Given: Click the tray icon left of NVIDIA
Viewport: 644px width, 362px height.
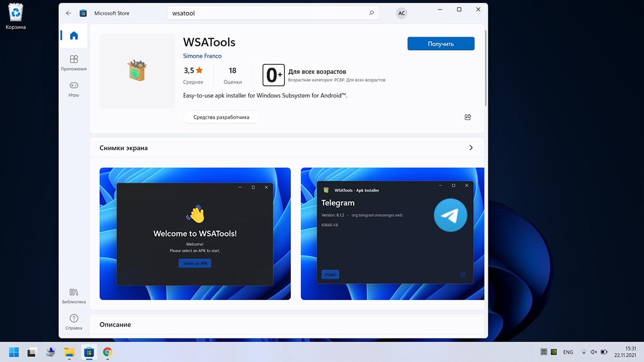Looking at the screenshot, I should (544, 352).
